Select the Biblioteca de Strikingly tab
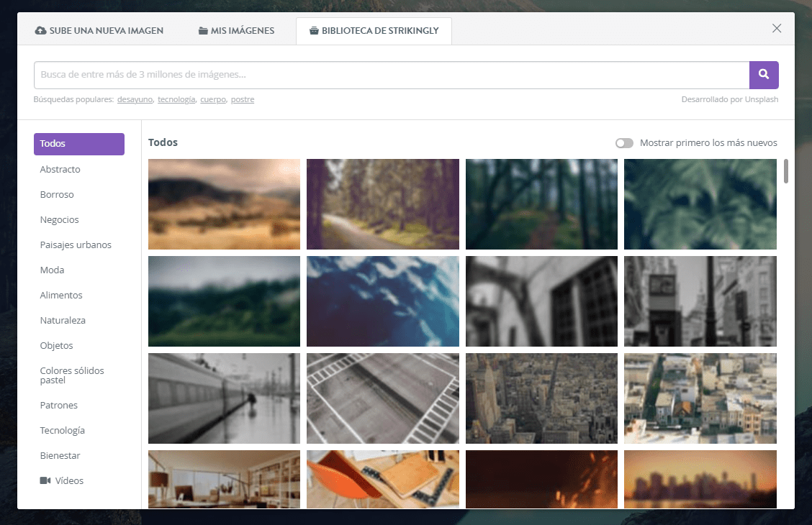The height and width of the screenshot is (525, 812). tap(374, 30)
